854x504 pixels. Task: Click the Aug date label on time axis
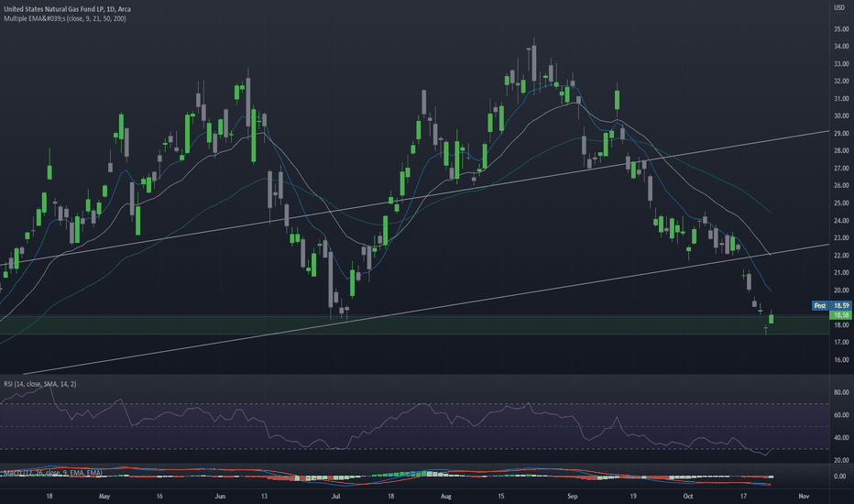(x=446, y=497)
